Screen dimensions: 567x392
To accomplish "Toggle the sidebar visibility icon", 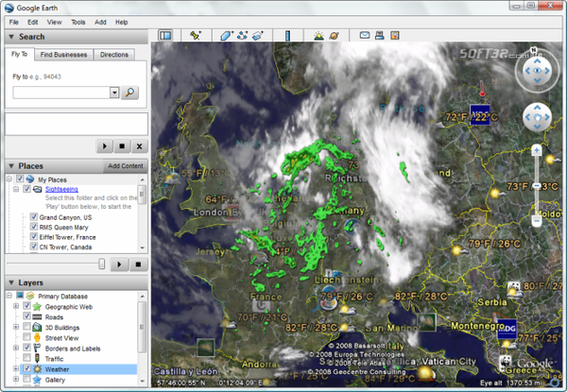I will (165, 36).
